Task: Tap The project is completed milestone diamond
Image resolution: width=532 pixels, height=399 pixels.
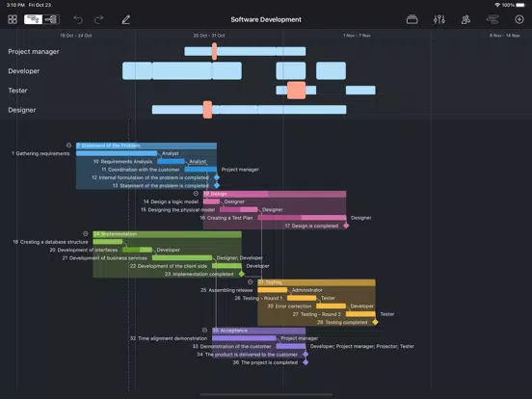Action: [x=306, y=362]
